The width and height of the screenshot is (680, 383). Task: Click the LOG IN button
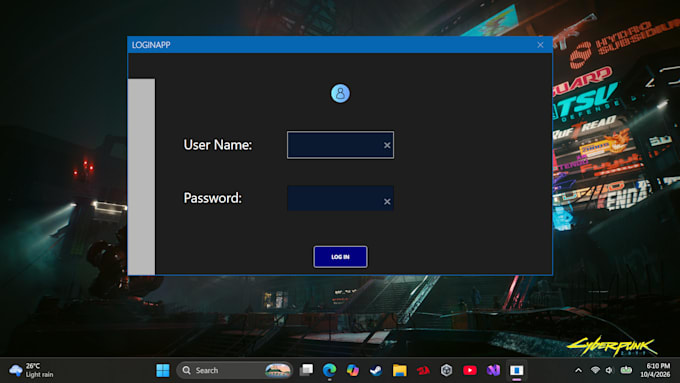340,257
